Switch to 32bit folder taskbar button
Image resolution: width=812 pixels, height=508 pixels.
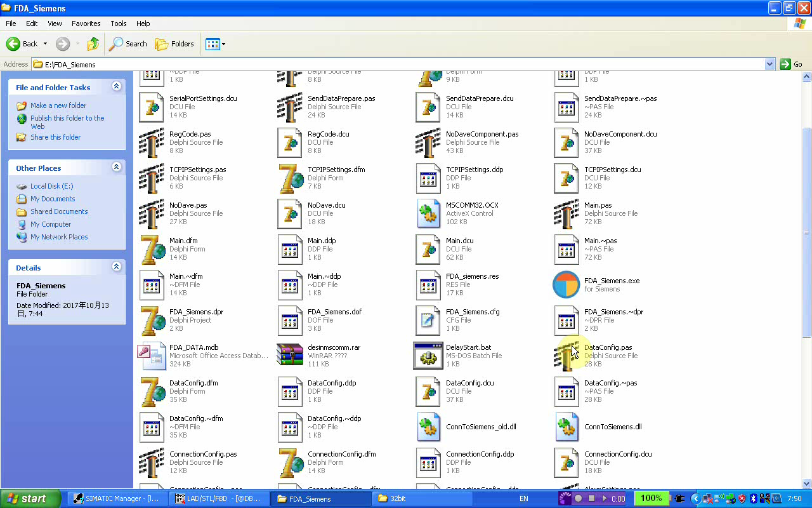click(423, 498)
